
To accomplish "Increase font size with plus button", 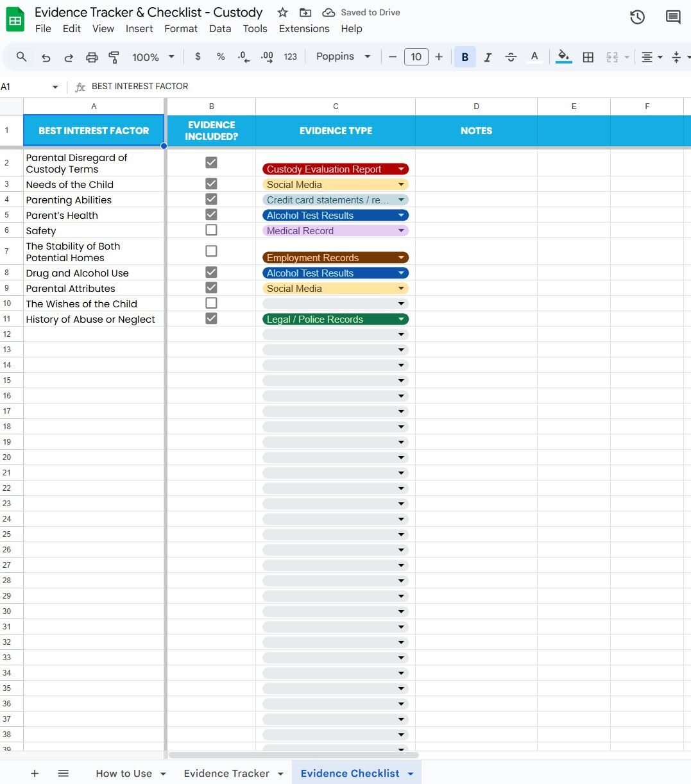I will pyautogui.click(x=439, y=57).
